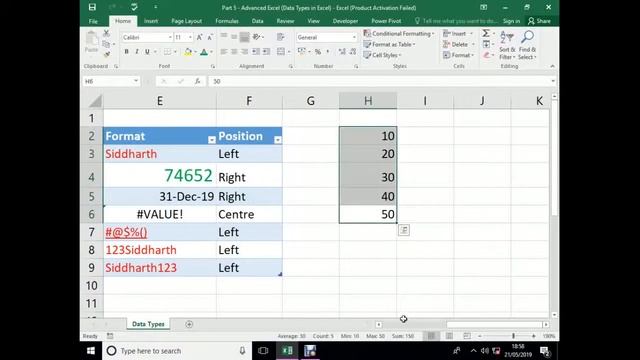640x360 pixels.
Task: Switch to the Power Pivot tab
Action: point(386,21)
